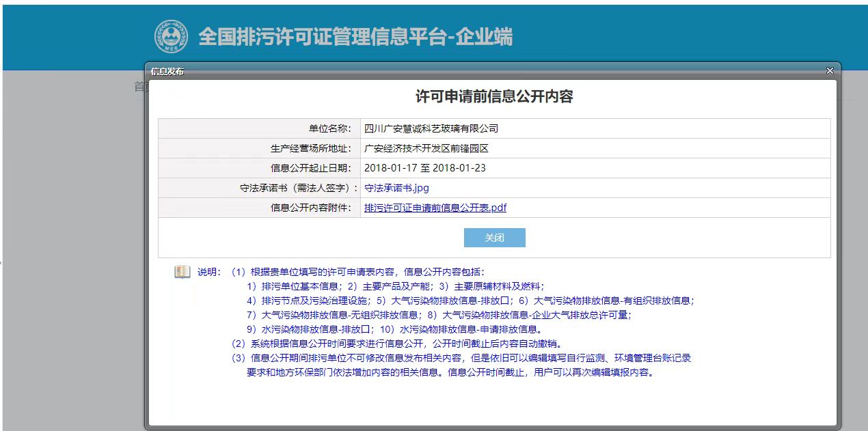
Task: Click the 守法承诺书（需法人签字）label
Action: [295, 188]
